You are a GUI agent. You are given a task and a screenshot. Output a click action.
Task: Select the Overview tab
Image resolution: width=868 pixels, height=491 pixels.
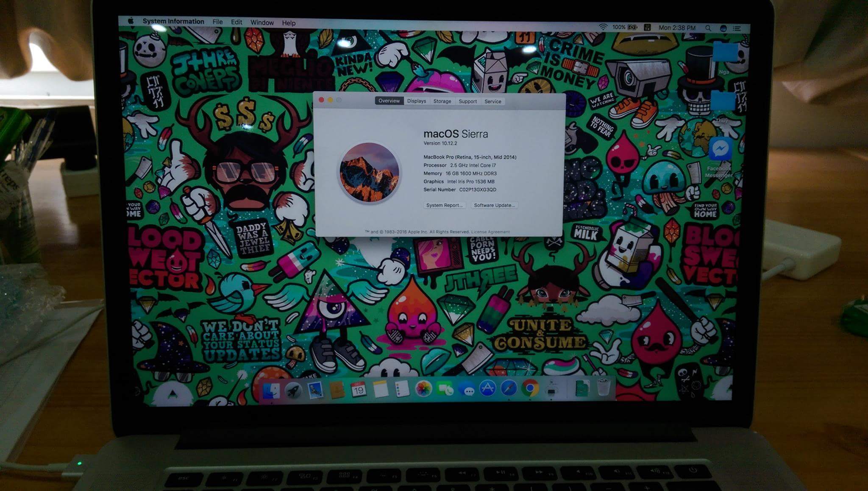pyautogui.click(x=389, y=100)
